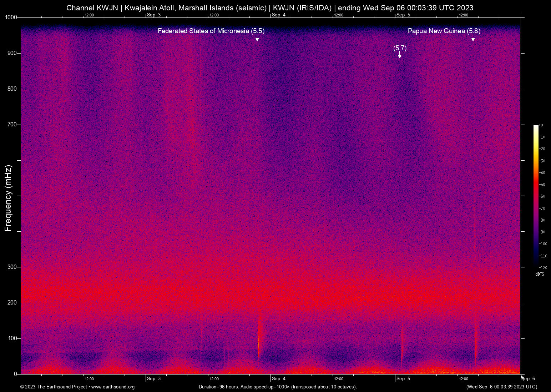Click the '-10' color scale label

pos(542,137)
